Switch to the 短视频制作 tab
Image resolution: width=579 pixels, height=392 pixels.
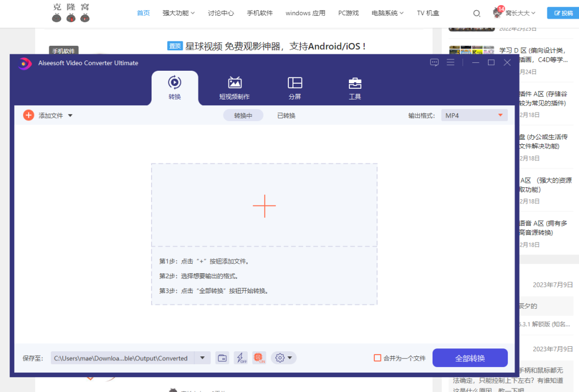click(x=235, y=88)
